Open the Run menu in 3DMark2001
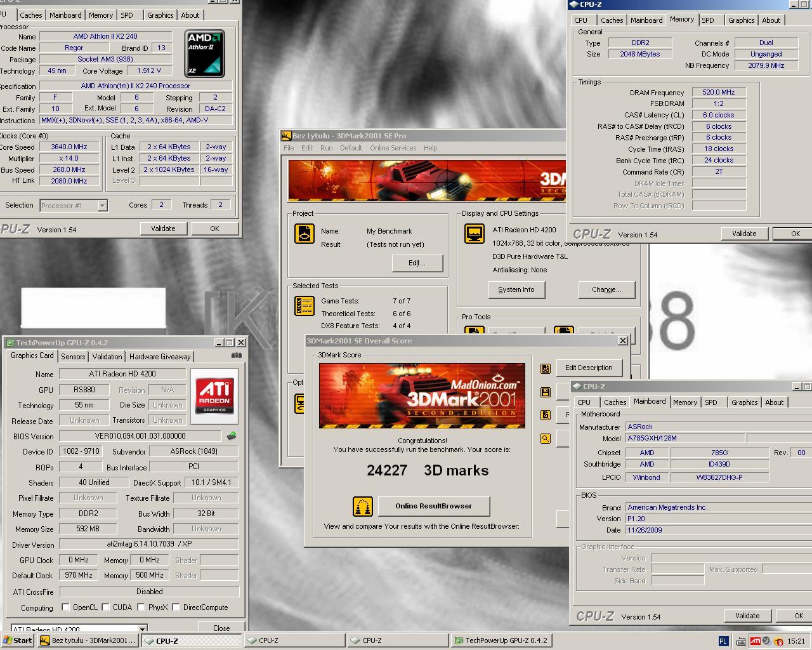The height and width of the screenshot is (650, 812). (x=326, y=148)
